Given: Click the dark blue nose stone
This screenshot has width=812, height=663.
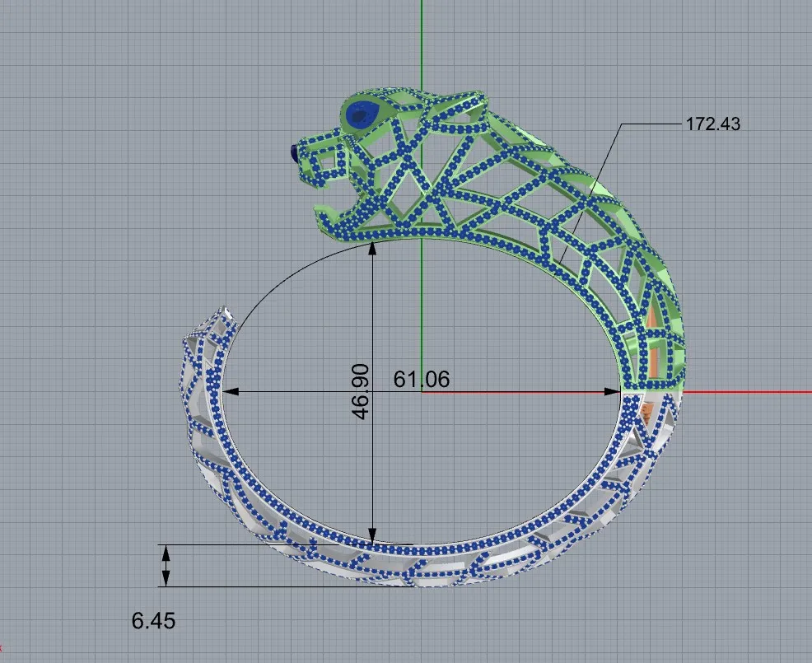Looking at the screenshot, I should pos(294,151).
